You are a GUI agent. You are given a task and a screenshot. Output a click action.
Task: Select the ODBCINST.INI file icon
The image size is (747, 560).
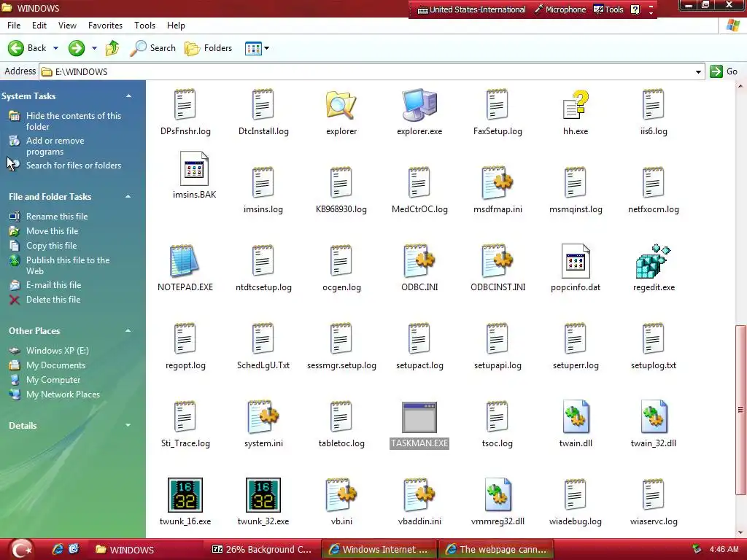click(498, 261)
